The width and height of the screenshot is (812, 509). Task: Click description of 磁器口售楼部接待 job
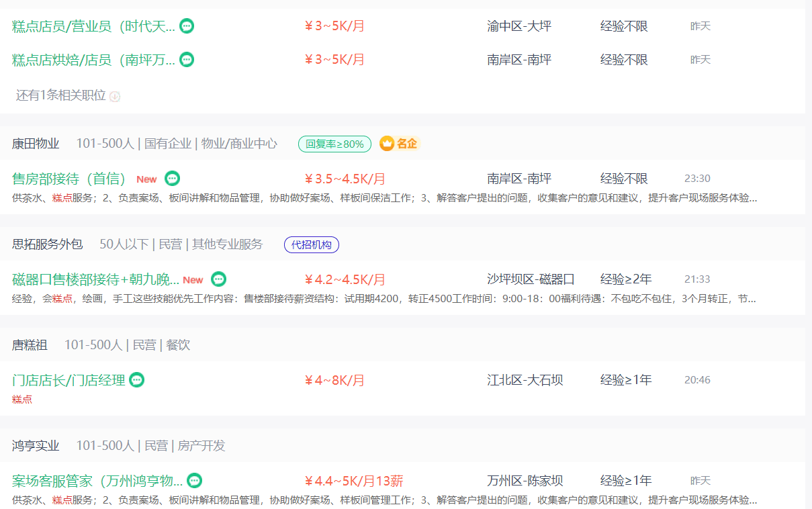pyautogui.click(x=384, y=299)
